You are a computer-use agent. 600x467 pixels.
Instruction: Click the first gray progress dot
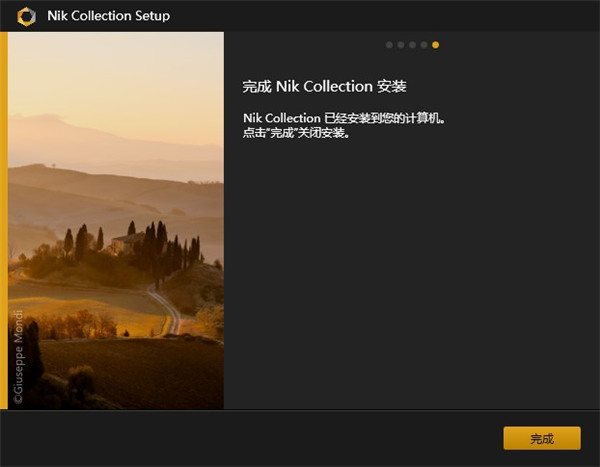(389, 45)
